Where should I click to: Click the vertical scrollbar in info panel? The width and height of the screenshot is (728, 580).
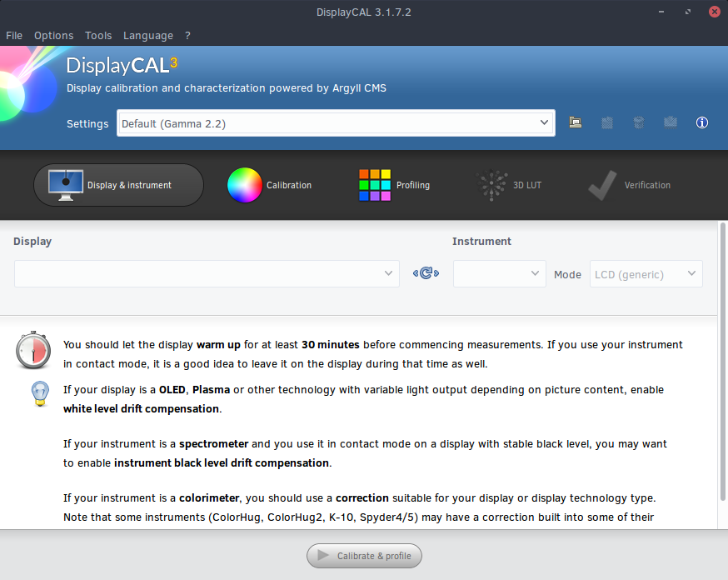pyautogui.click(x=722, y=362)
